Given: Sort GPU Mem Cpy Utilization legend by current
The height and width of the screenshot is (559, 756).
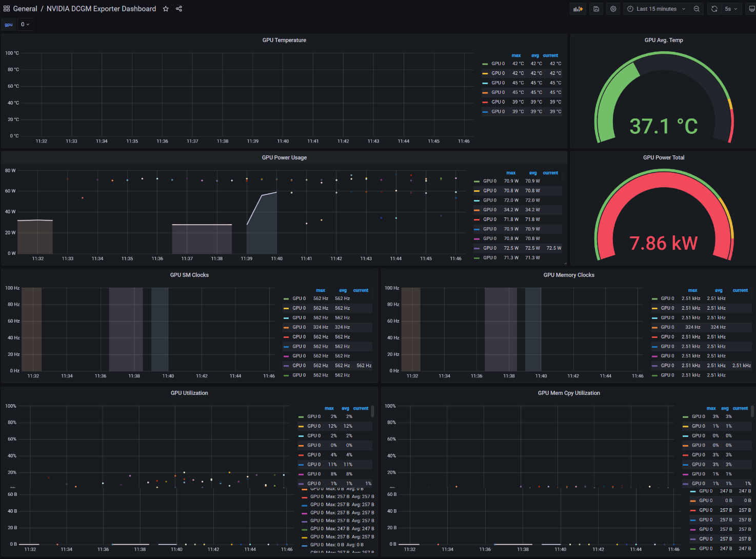Looking at the screenshot, I should point(740,408).
